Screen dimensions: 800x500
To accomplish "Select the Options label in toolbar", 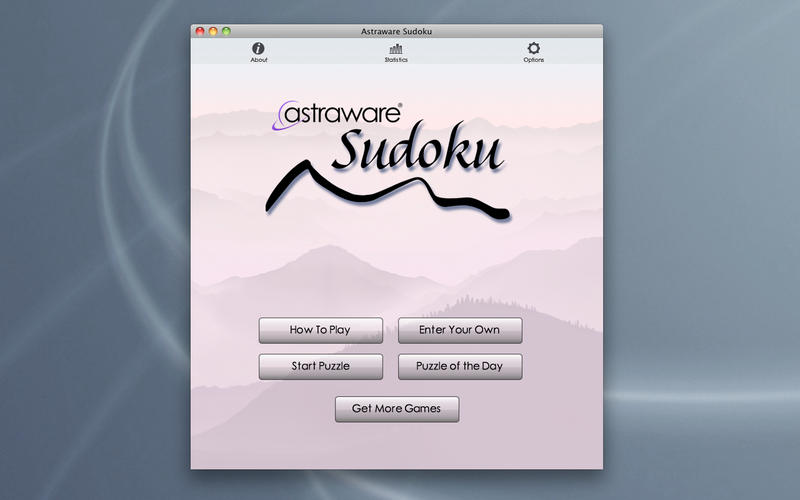I will point(533,60).
